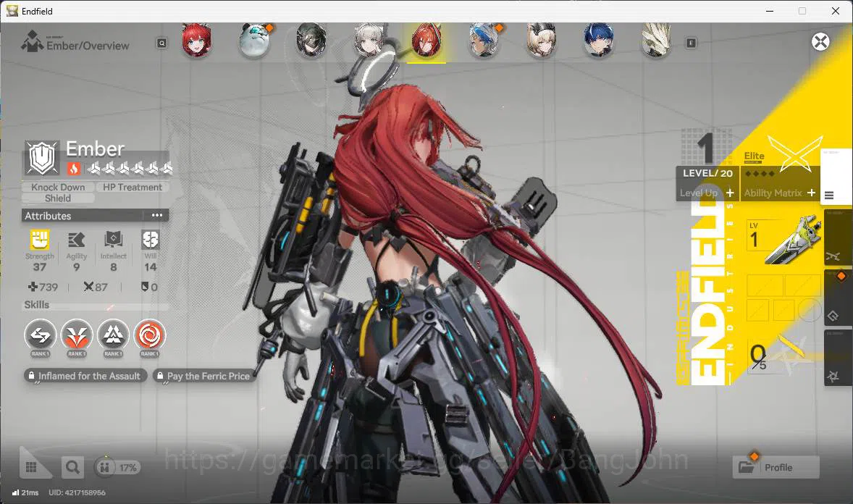Click the Intellect book icon
Screen dimensions: 853x504
pyautogui.click(x=113, y=240)
